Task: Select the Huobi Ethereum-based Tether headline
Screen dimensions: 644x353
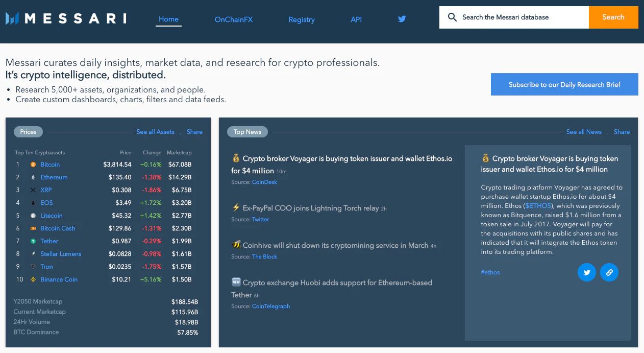Action: point(332,288)
